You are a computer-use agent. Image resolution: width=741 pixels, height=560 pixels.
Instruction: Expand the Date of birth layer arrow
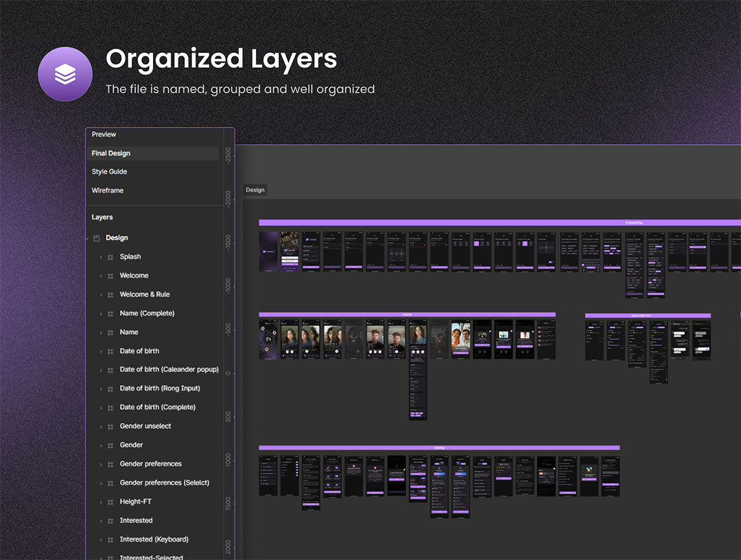101,351
